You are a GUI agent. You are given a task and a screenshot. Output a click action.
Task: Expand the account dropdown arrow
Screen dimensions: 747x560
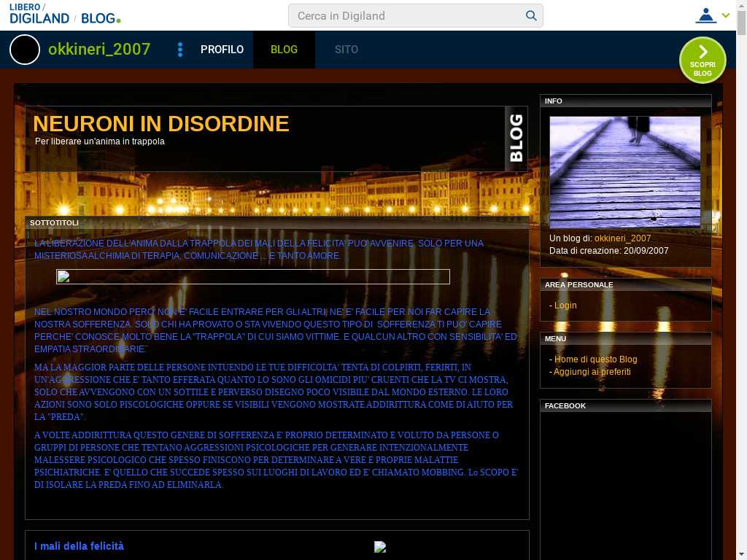pyautogui.click(x=726, y=15)
